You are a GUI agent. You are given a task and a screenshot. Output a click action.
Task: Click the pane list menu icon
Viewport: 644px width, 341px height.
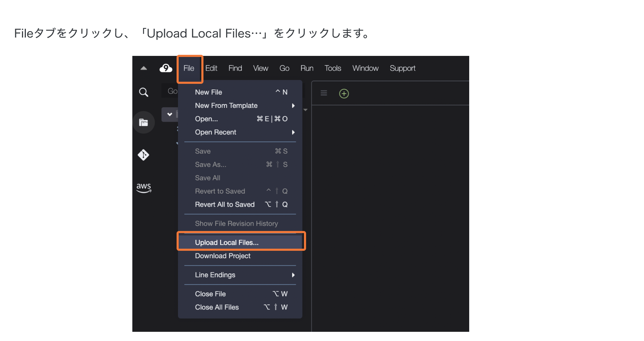pyautogui.click(x=324, y=93)
